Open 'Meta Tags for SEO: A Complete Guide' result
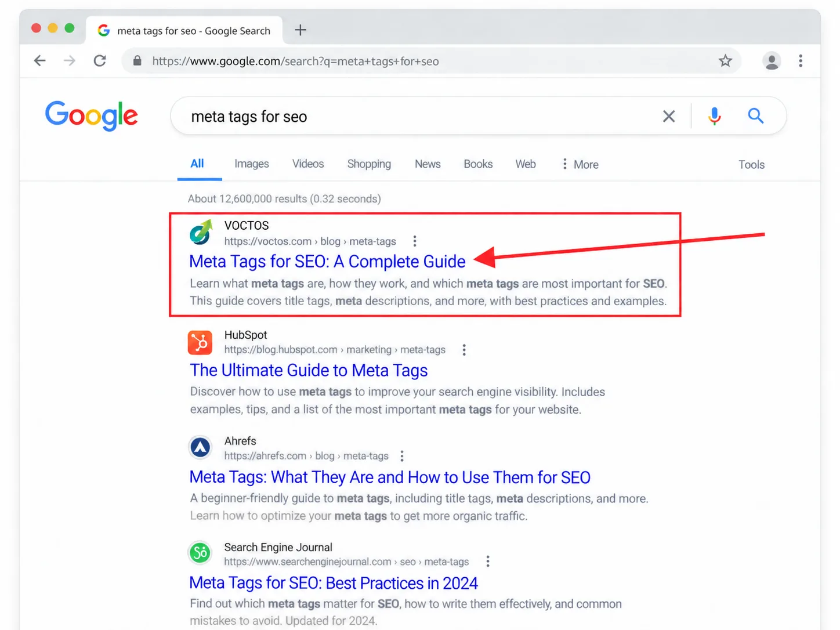This screenshot has width=840, height=630. [327, 262]
